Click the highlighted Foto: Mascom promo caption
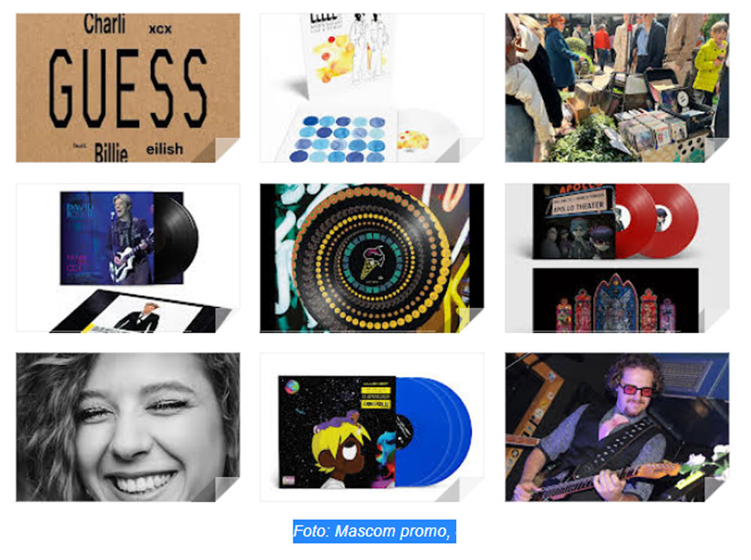Viewport: 751px width, 560px height. [x=374, y=531]
